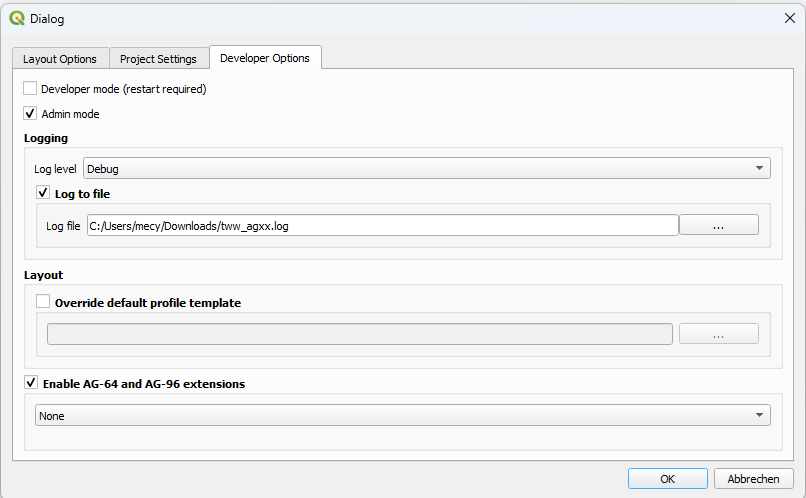This screenshot has height=498, width=806.
Task: Click the arrow of the None dropdown
Action: pos(759,415)
